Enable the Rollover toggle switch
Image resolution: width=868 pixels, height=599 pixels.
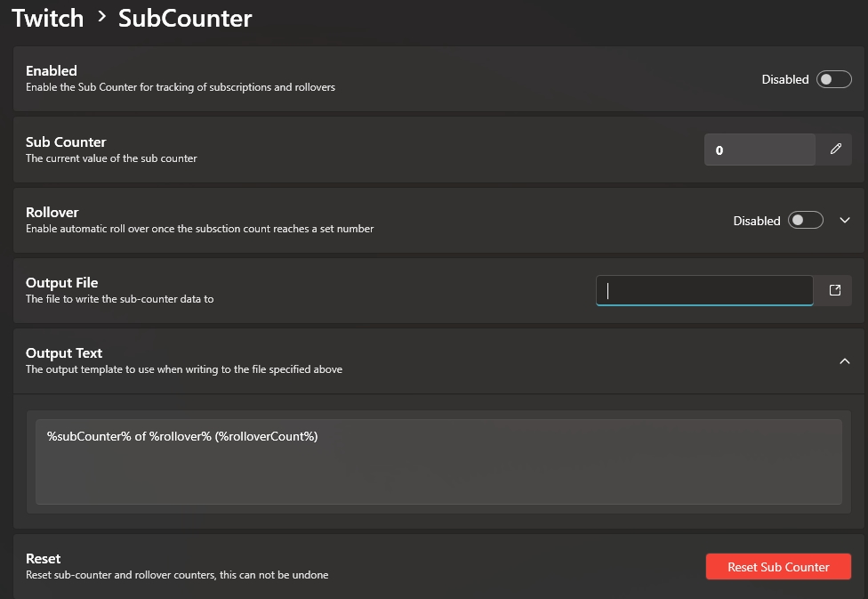[x=805, y=220]
